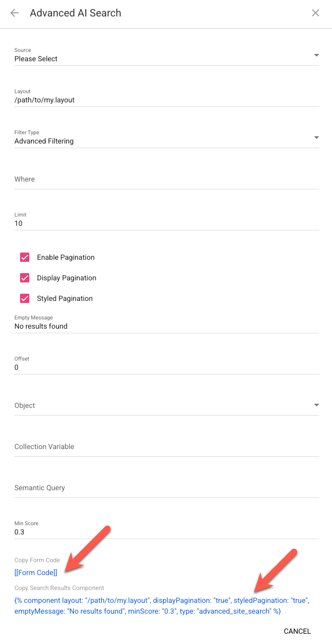
Task: Uncheck Enable Pagination
Action: pyautogui.click(x=24, y=257)
